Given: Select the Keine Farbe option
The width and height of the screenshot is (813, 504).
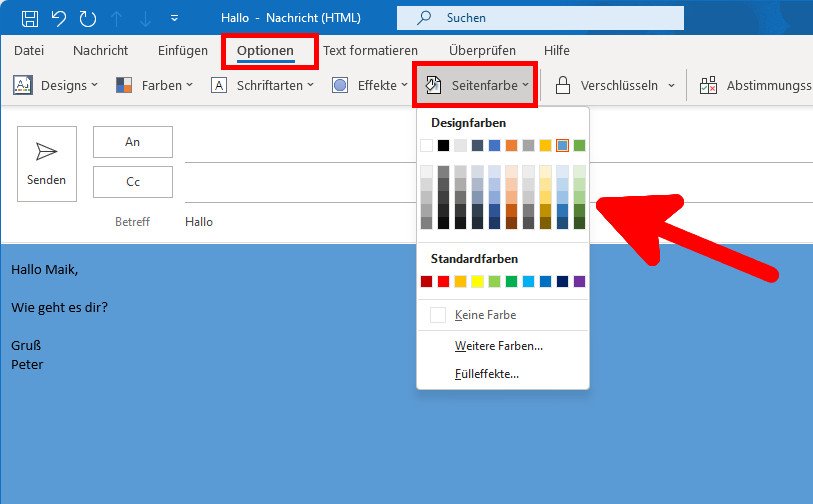Looking at the screenshot, I should [x=485, y=315].
